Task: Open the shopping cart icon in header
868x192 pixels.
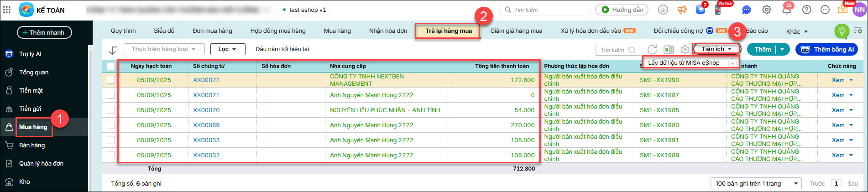Action: pos(700,10)
